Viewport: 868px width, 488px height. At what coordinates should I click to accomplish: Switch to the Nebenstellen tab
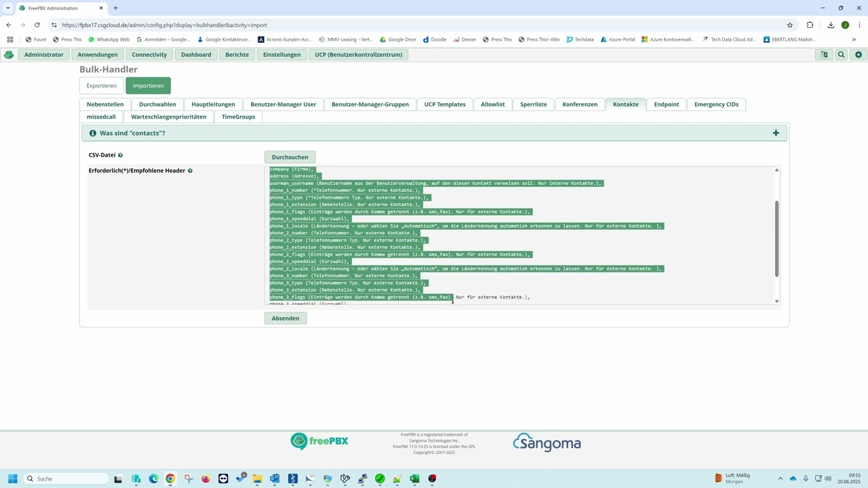tap(105, 104)
